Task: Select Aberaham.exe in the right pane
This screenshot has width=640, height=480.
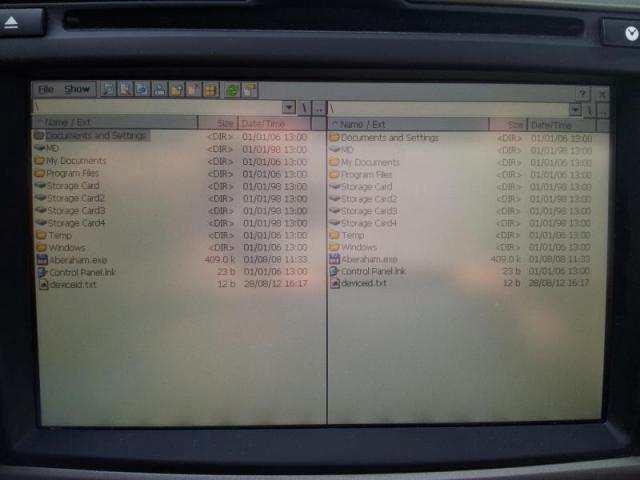Action: (363, 259)
